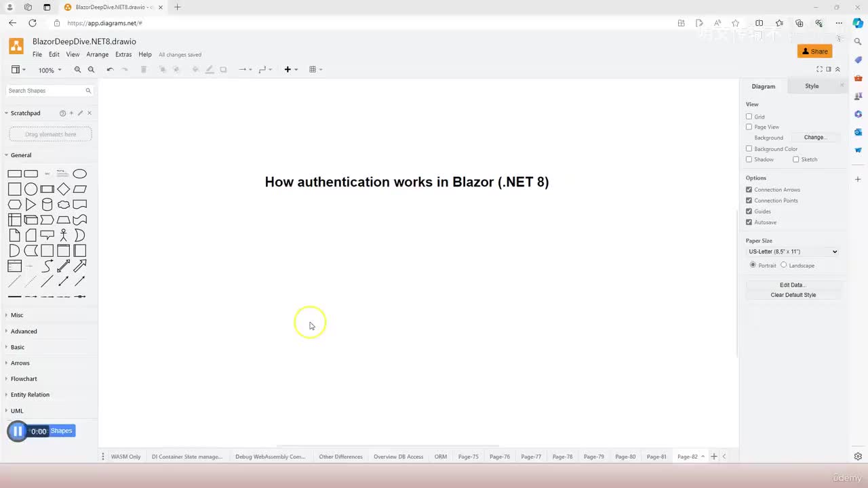Choose the triangle shape

coord(31,205)
